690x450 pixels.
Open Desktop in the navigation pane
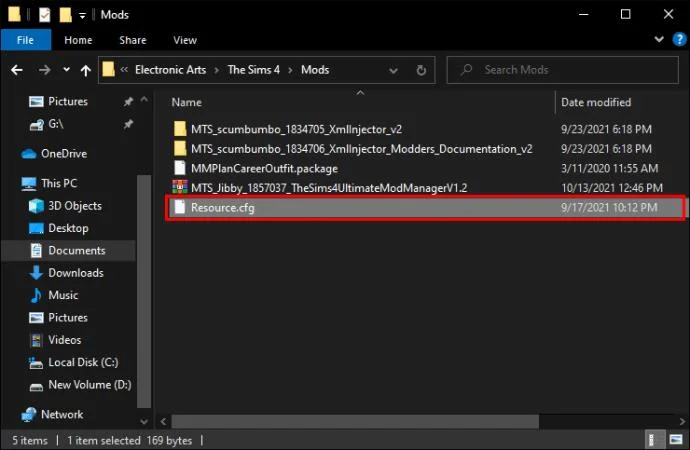point(68,228)
